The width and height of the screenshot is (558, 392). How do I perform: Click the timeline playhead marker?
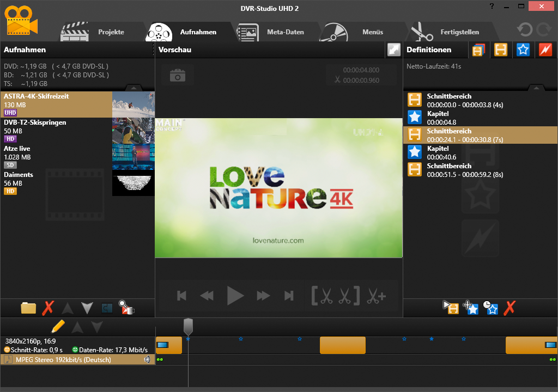coord(188,327)
